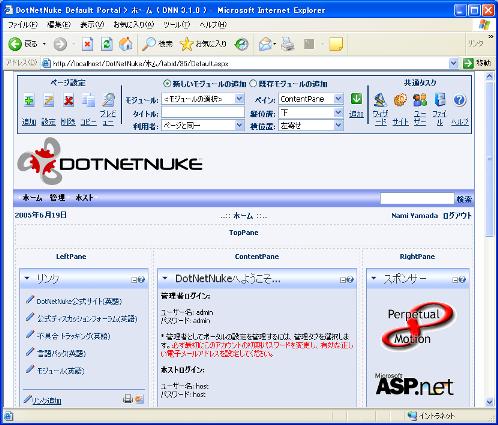Click edit pencil beside DotNetNuke公式サイト link

tap(30, 300)
